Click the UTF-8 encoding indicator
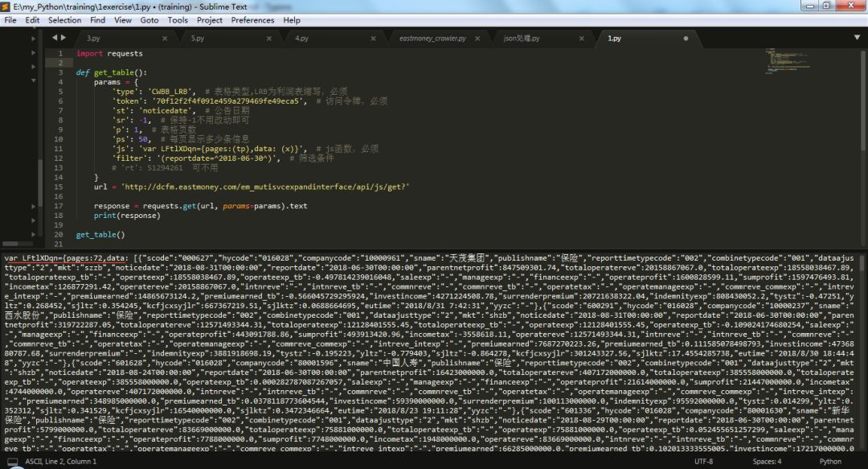 point(703,462)
